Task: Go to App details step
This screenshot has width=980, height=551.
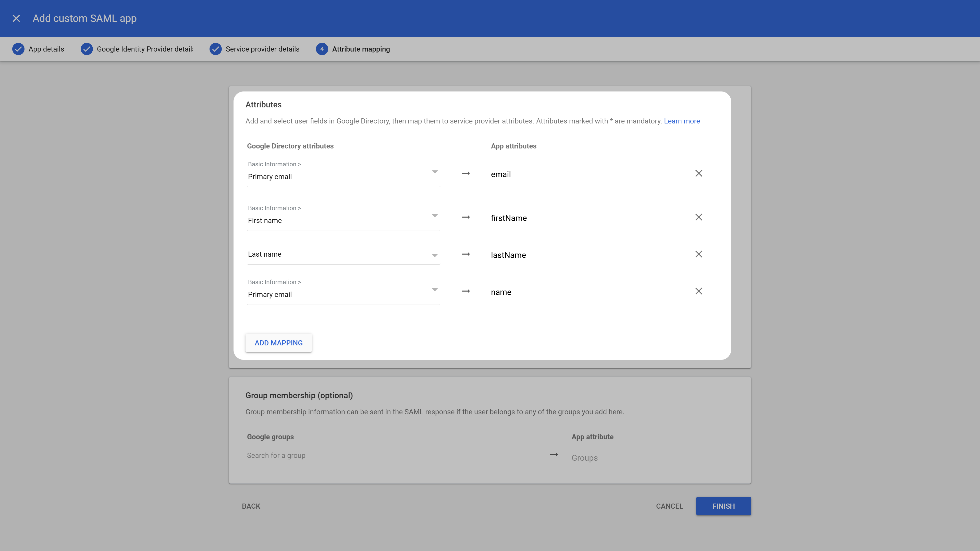Action: pos(46,49)
